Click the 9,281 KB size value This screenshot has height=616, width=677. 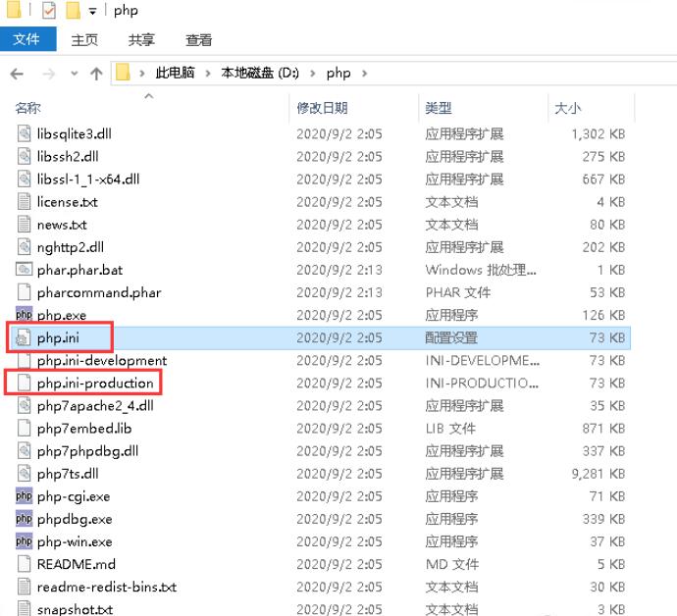click(598, 474)
